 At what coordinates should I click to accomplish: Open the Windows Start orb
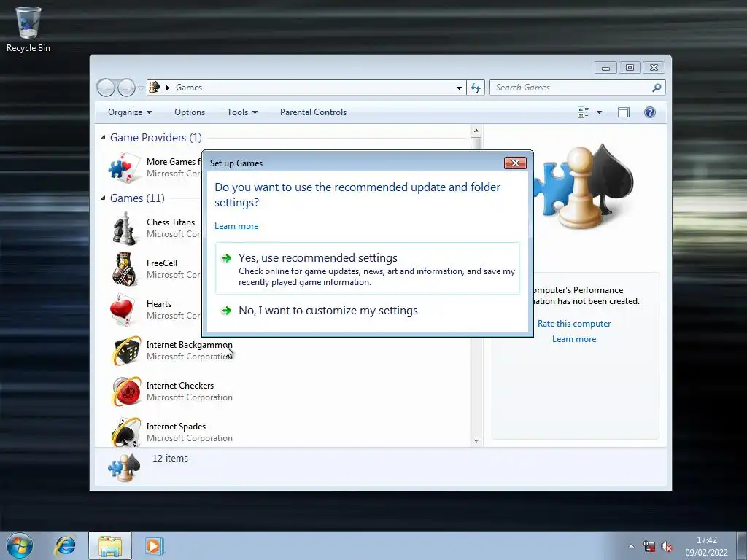point(20,545)
